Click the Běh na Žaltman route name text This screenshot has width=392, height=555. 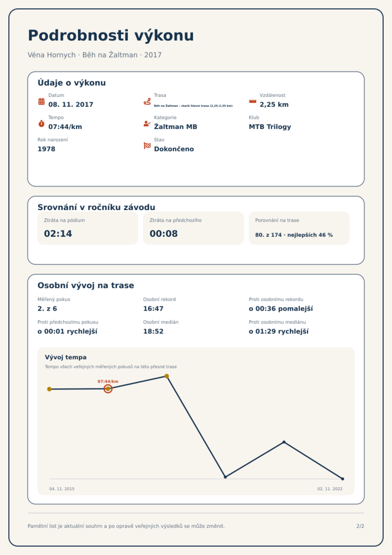193,106
